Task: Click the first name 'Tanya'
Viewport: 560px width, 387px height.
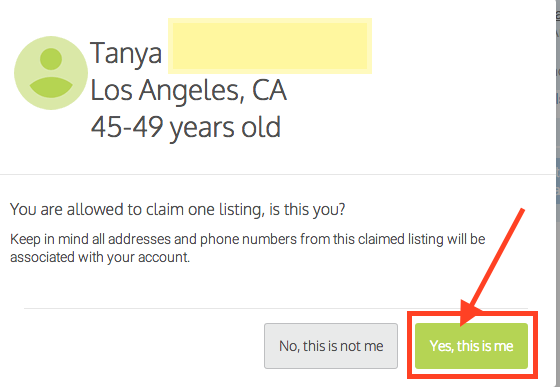Action: click(126, 53)
